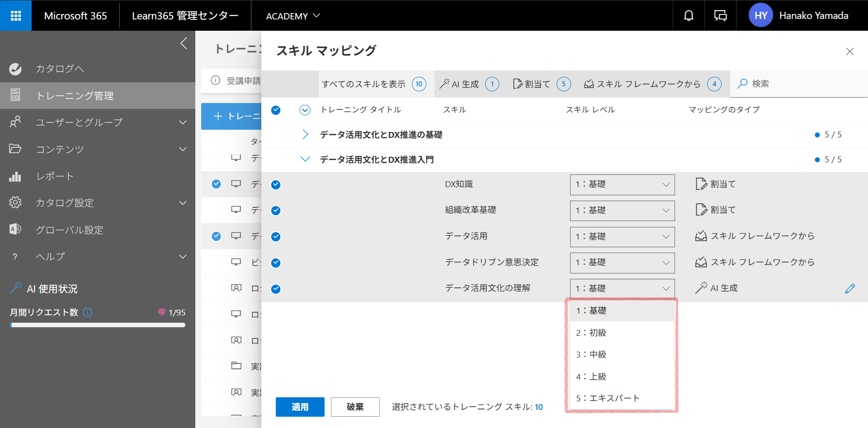Open the ACADEMY dropdown
The height and width of the screenshot is (428, 868).
click(293, 16)
